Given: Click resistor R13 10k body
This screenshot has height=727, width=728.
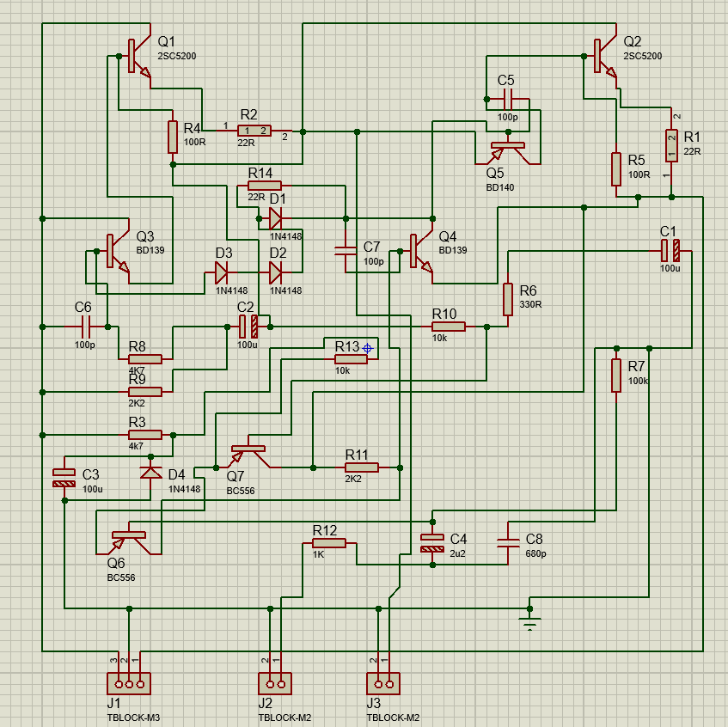Looking at the screenshot, I should pos(352,359).
